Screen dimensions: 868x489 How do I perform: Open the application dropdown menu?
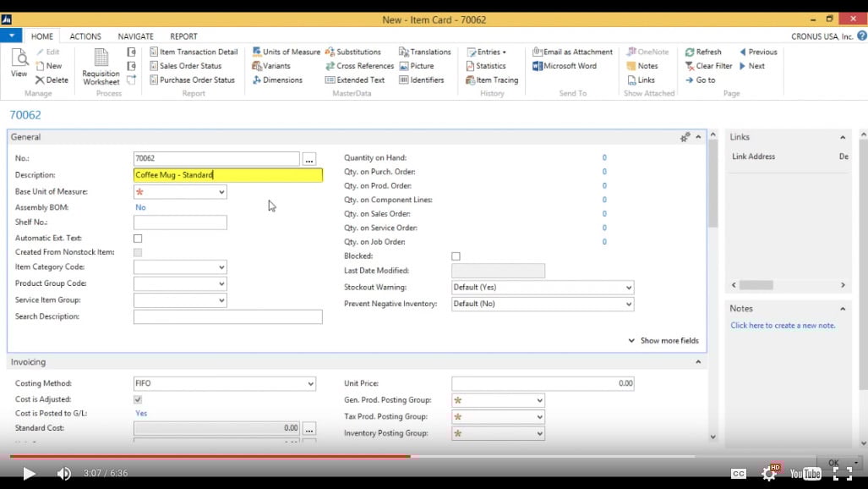click(x=11, y=36)
